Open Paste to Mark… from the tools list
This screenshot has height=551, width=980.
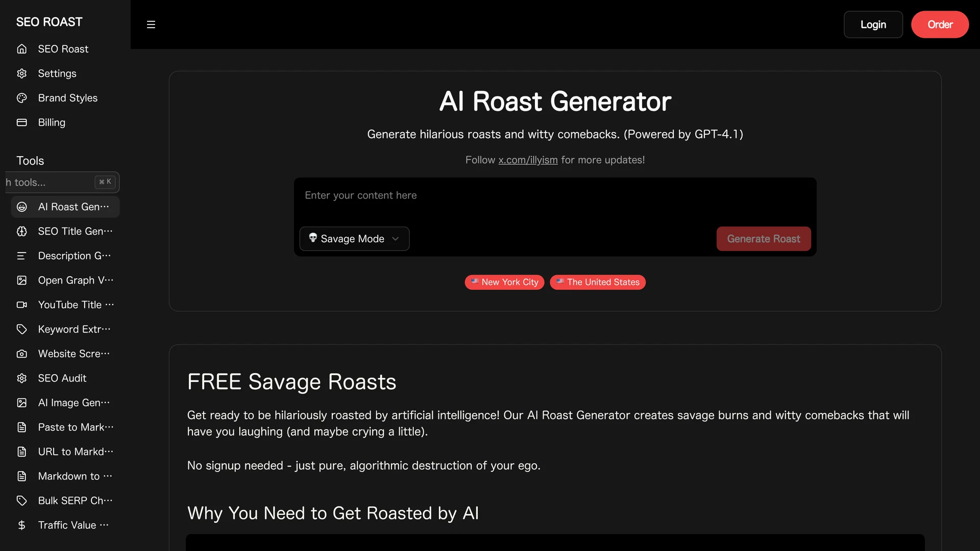coord(65,427)
